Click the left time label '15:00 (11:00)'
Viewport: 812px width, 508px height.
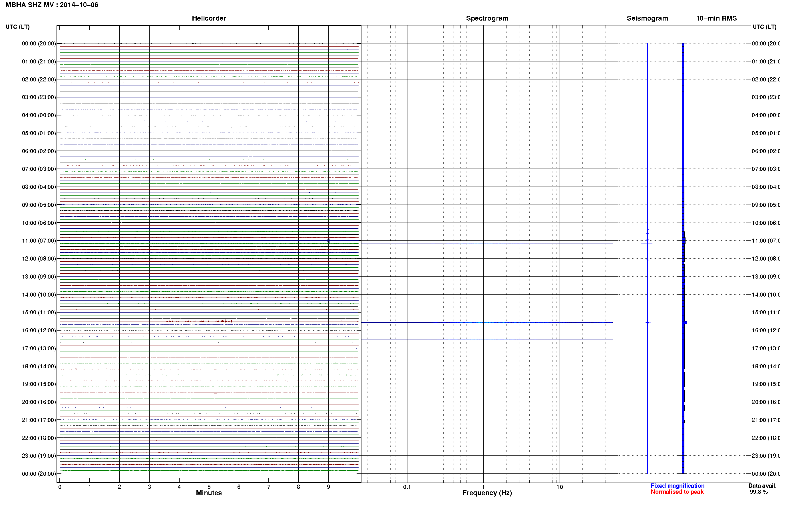click(39, 312)
